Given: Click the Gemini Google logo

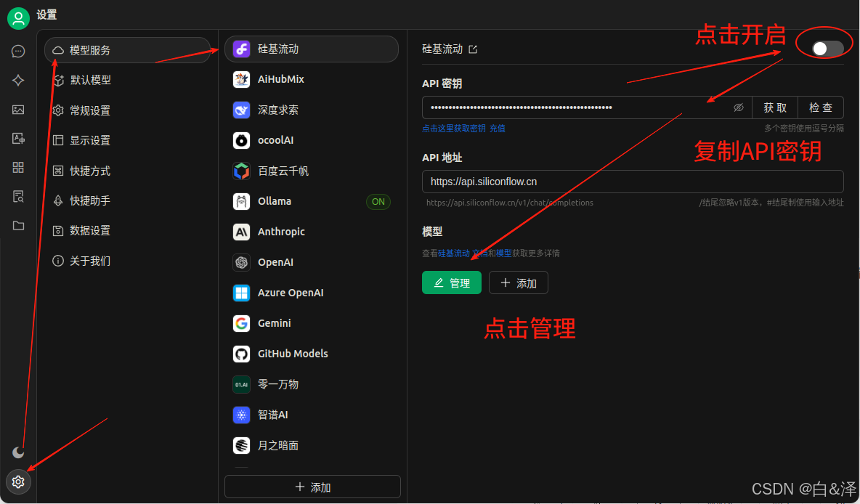Looking at the screenshot, I should 241,324.
